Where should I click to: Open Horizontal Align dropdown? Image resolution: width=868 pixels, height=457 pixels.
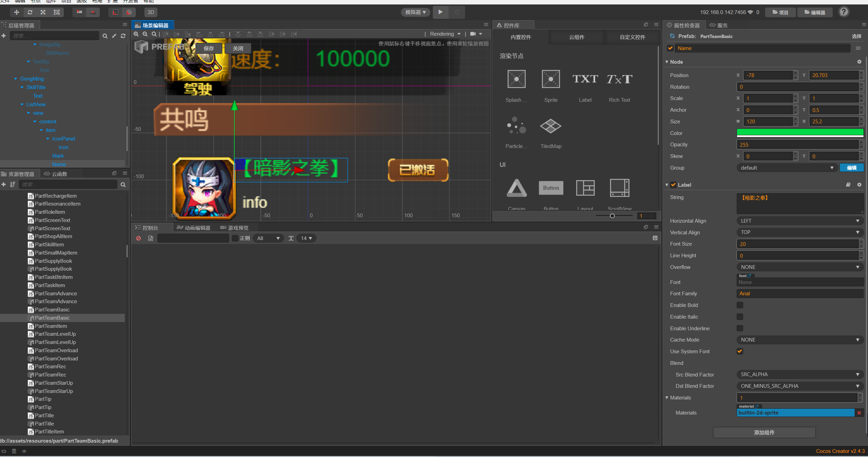click(799, 221)
